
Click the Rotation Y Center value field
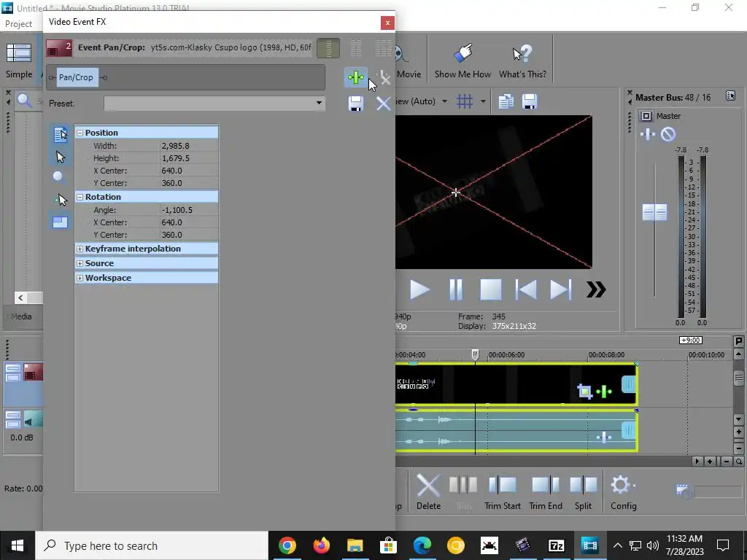tap(189, 235)
